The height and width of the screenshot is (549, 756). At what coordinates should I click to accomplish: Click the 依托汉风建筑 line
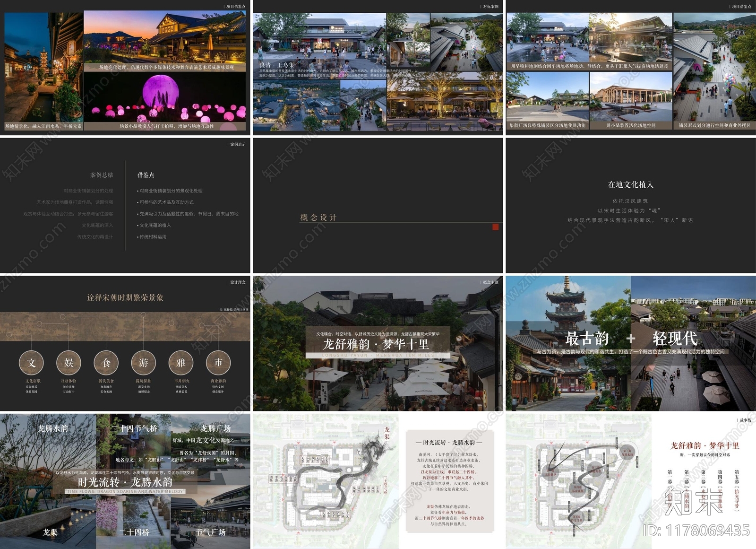pyautogui.click(x=630, y=201)
